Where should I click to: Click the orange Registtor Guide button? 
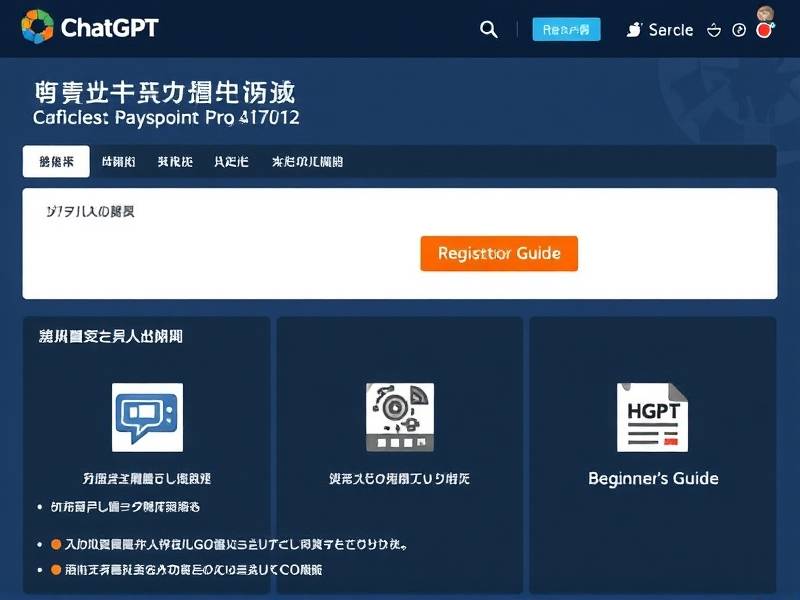(x=499, y=254)
